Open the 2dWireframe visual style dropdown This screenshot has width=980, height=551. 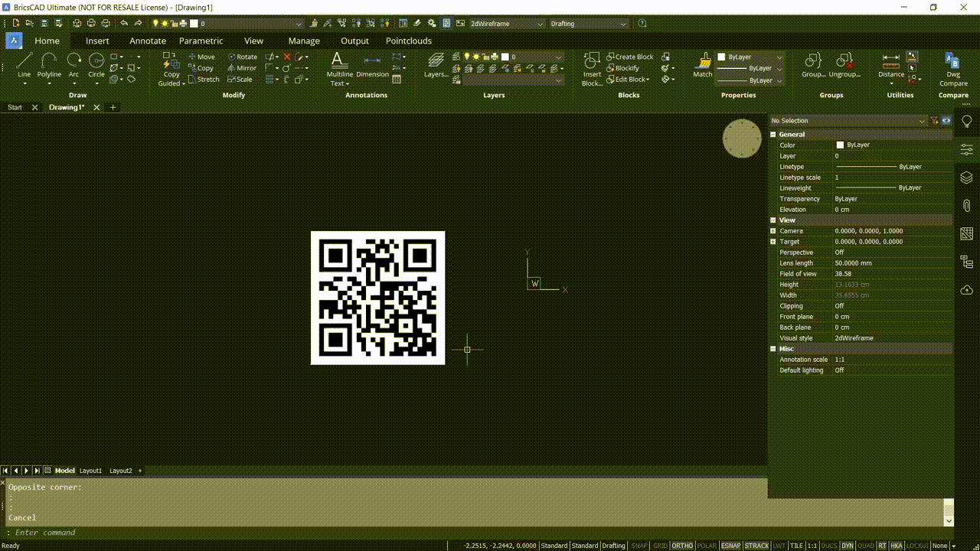click(x=506, y=24)
